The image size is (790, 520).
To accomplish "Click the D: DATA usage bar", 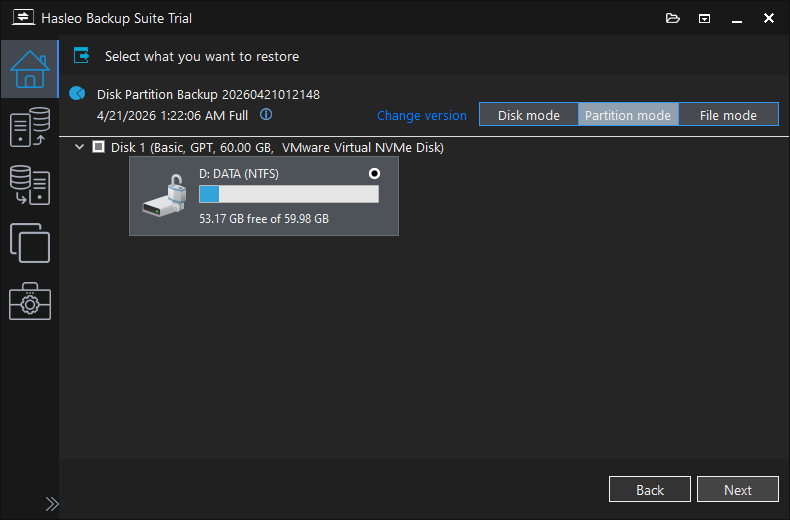I will [x=289, y=194].
